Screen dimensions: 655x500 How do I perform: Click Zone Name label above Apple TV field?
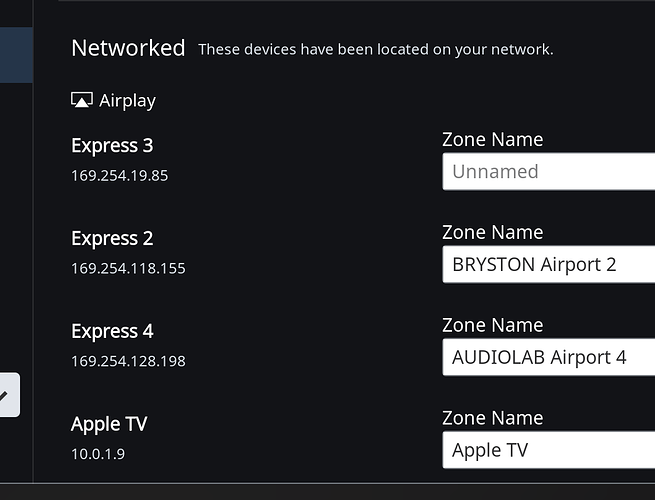[x=493, y=418]
